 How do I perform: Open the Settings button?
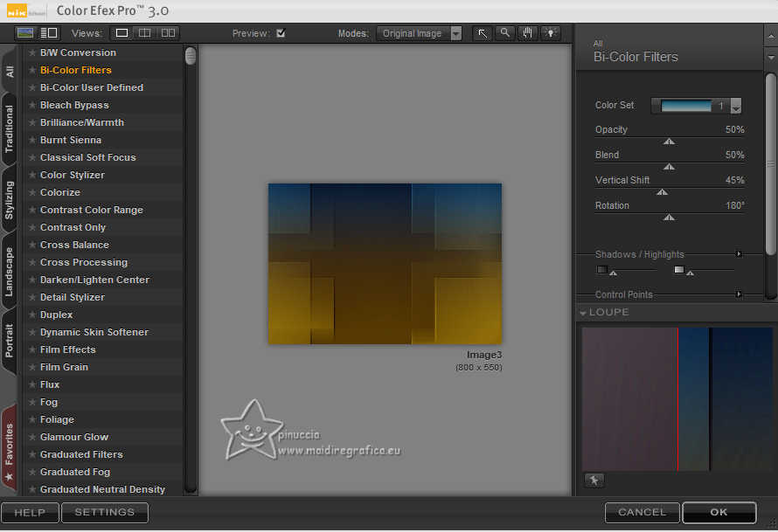105,513
